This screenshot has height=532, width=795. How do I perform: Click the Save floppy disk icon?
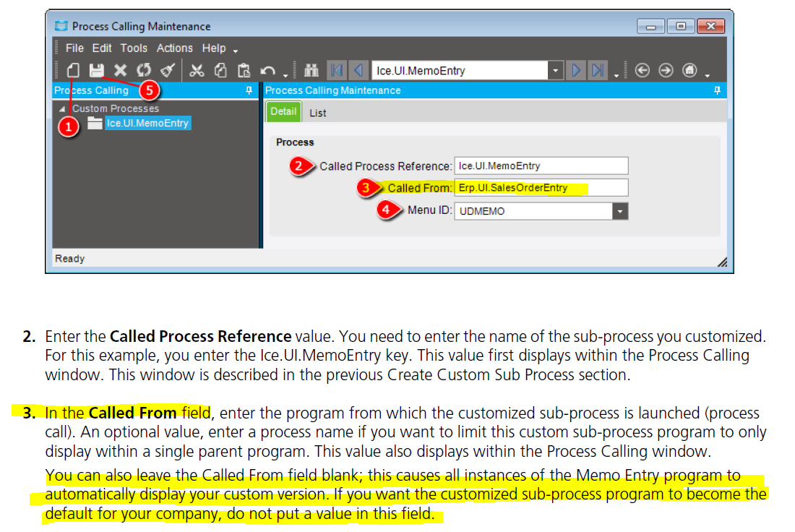click(x=96, y=70)
